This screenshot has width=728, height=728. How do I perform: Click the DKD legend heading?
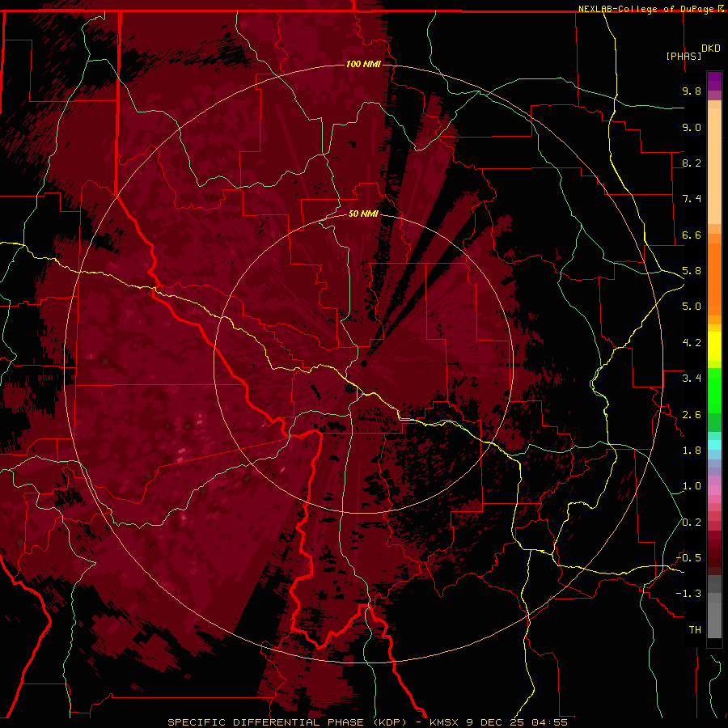(711, 49)
